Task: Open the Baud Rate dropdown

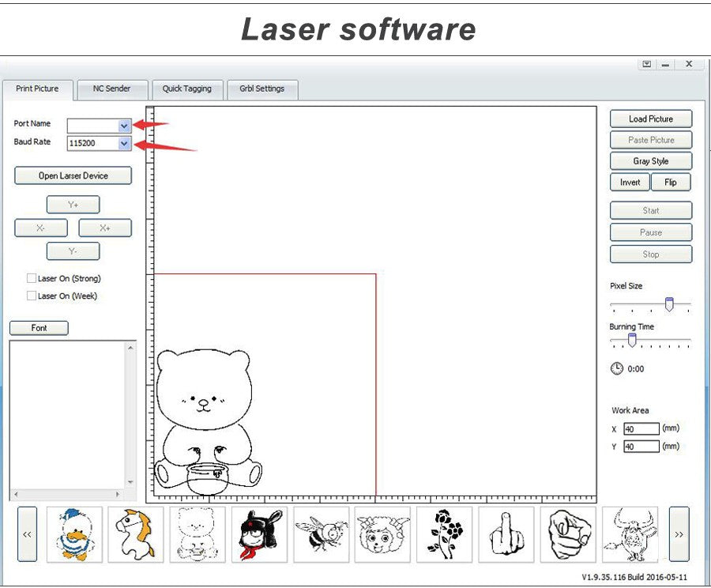Action: [x=123, y=142]
